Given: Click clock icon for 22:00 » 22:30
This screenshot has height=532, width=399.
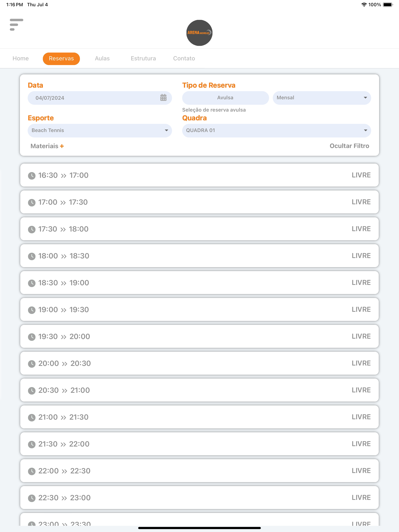Looking at the screenshot, I should click(x=32, y=471).
